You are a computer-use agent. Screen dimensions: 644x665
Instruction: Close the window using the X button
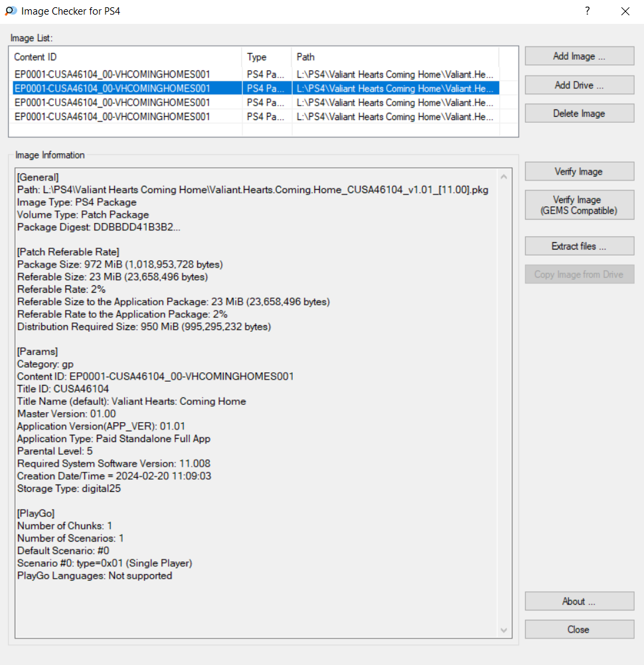625,11
